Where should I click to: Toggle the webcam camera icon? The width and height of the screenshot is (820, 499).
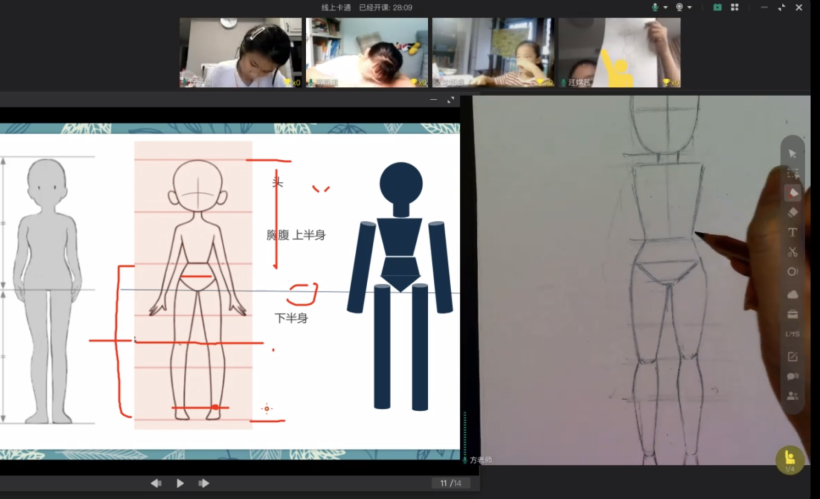[680, 7]
